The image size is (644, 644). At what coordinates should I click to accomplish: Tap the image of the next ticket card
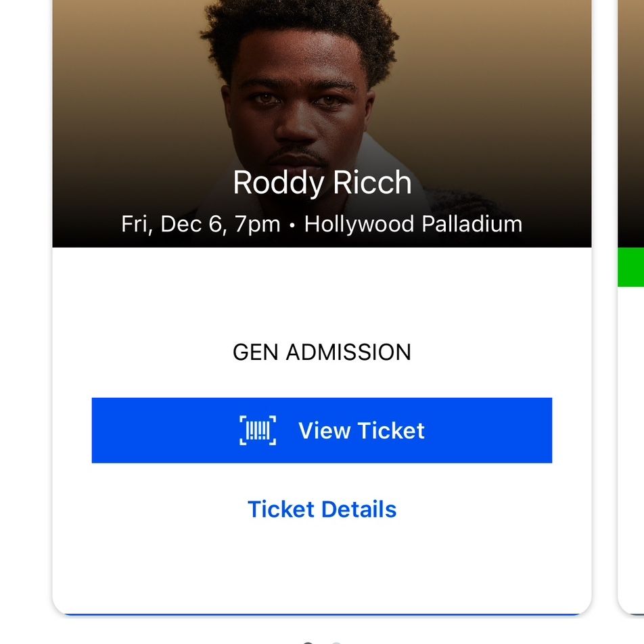click(631, 123)
